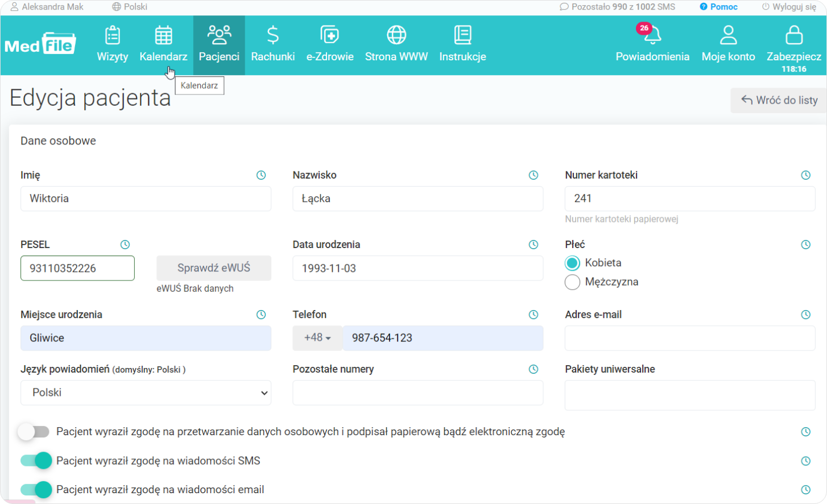This screenshot has height=504, width=827.
Task: Click the Miejsce urodzenia field with Gliwice
Action: click(146, 338)
